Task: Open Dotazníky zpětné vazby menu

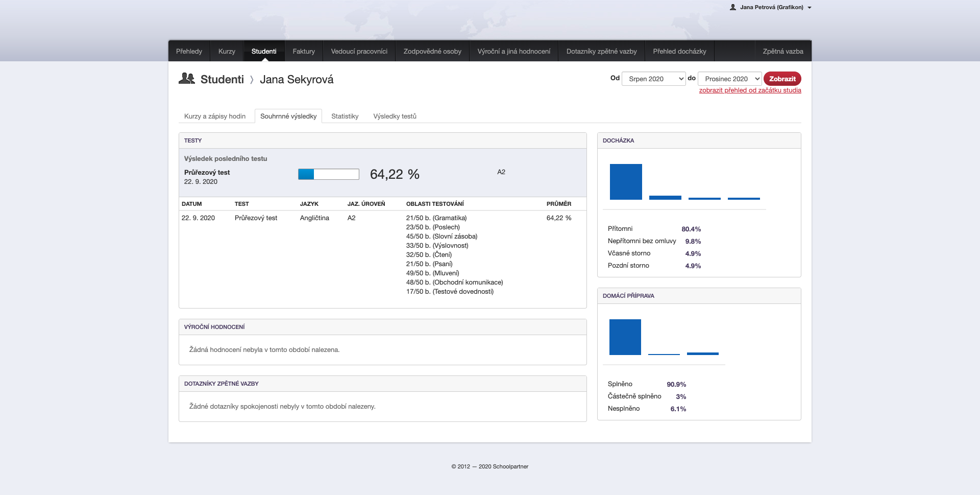Action: [x=602, y=51]
